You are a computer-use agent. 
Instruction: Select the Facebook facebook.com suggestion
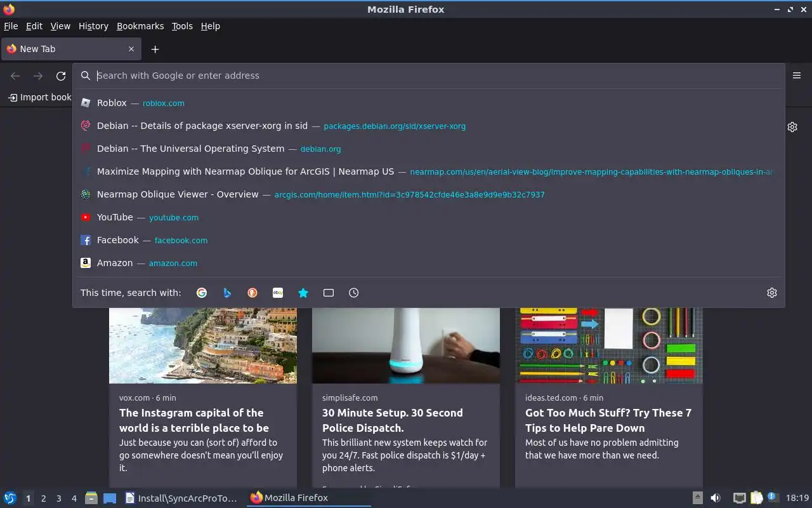429,240
